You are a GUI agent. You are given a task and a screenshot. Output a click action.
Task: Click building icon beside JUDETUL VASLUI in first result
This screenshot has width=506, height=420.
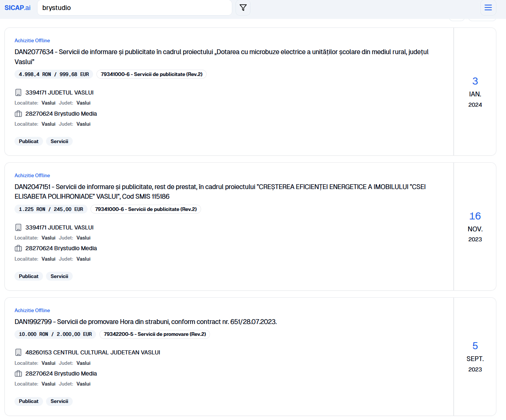click(18, 92)
